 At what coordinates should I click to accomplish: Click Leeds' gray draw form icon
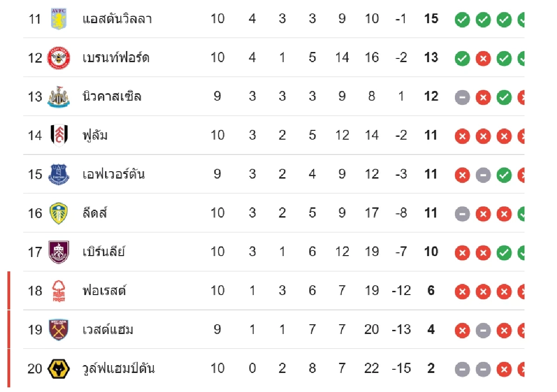point(462,214)
